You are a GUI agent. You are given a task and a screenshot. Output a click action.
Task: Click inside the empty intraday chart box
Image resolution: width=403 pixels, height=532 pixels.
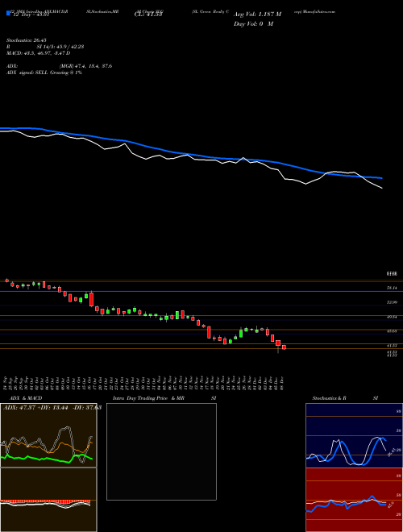point(161,451)
